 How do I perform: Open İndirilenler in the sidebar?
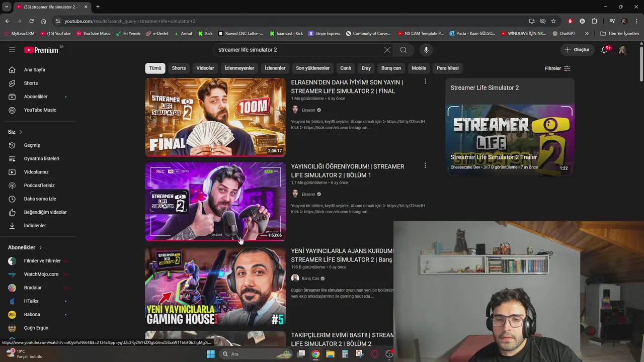[35, 226]
